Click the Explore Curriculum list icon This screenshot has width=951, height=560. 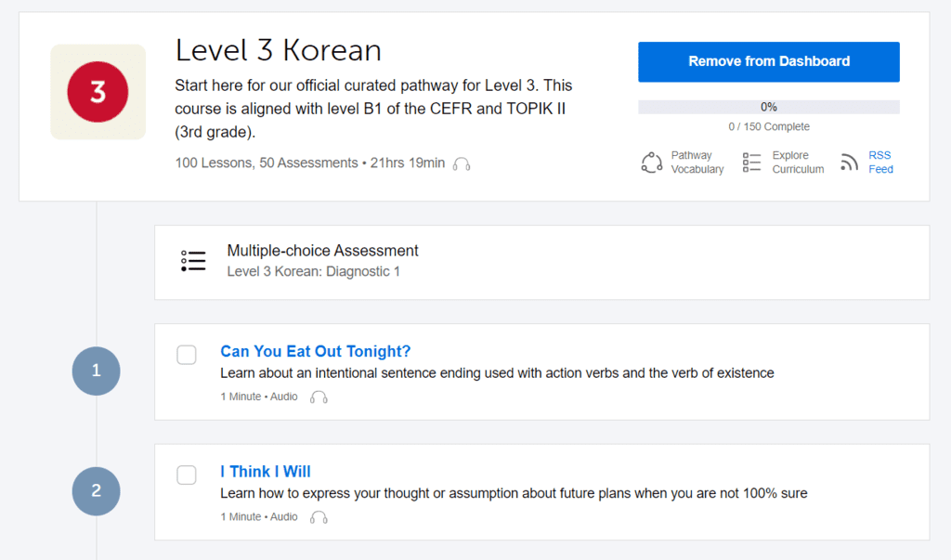point(751,161)
